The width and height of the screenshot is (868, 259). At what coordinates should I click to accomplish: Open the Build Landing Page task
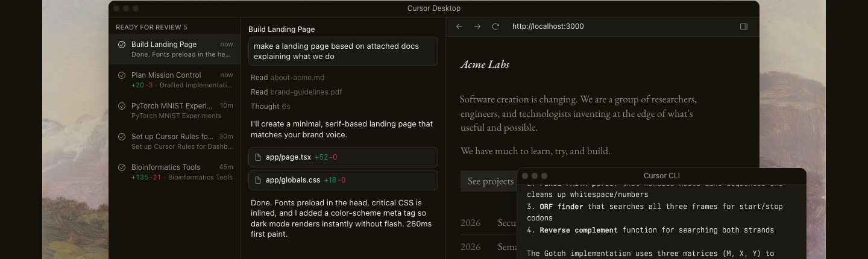point(175,49)
